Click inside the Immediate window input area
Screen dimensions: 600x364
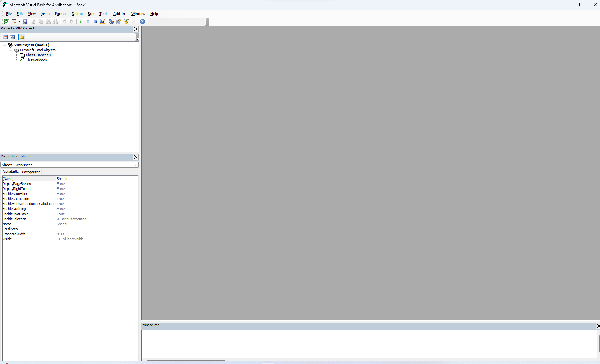tap(369, 344)
